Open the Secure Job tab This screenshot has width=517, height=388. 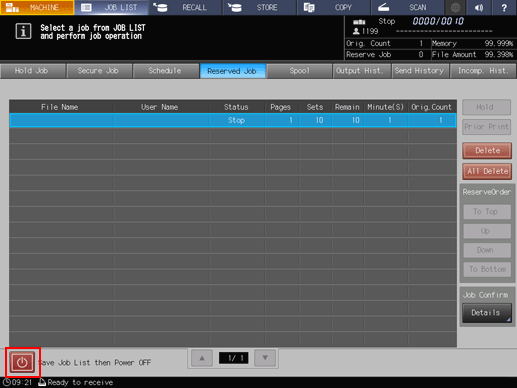pos(99,71)
